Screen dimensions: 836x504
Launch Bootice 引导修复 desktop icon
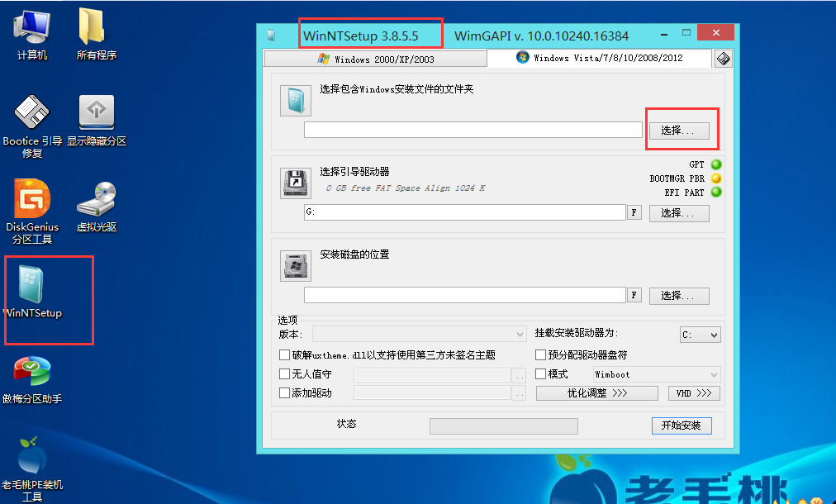pos(32,126)
